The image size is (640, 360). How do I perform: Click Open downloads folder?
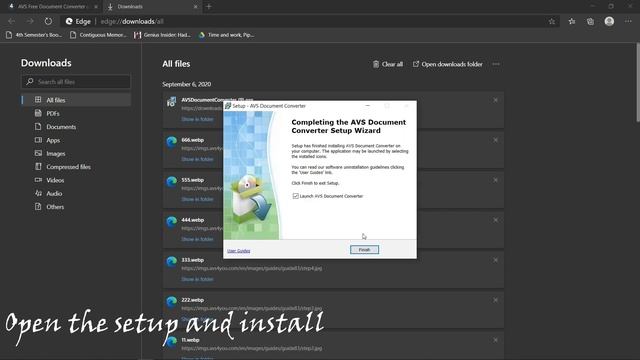click(x=447, y=64)
